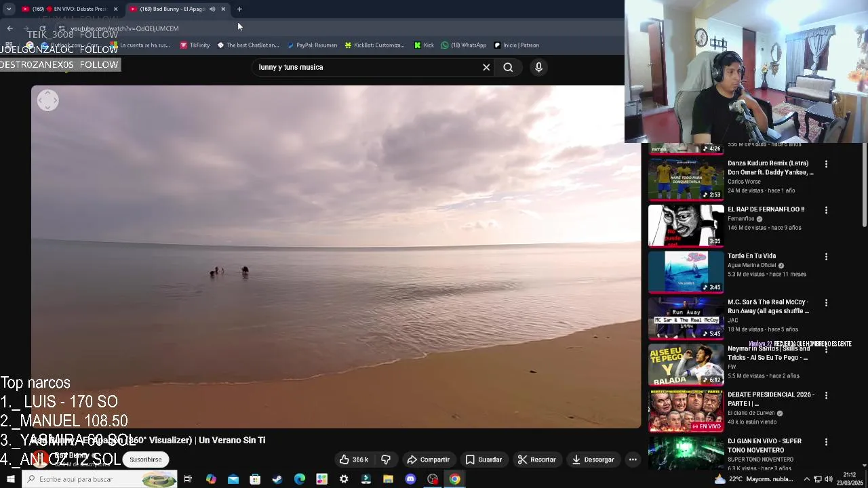This screenshot has width=868, height=488.
Task: Clear the YouTube search box text
Action: click(x=486, y=67)
